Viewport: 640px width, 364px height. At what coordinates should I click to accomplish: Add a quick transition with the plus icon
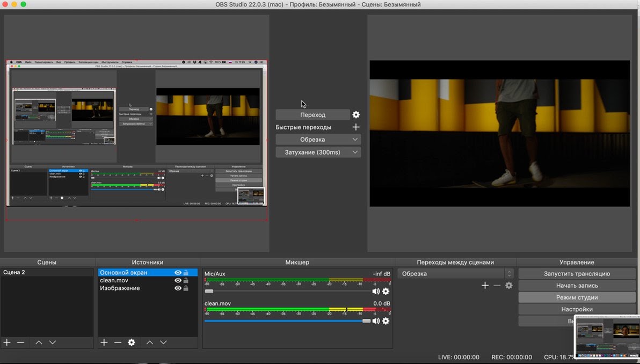(x=355, y=127)
